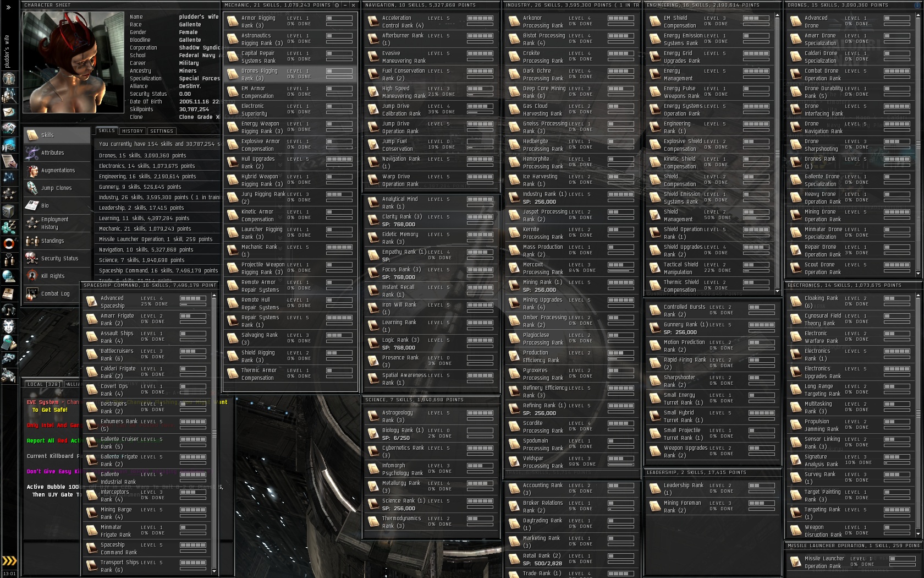Click the Astrogeology skill book icon

pos(373,416)
